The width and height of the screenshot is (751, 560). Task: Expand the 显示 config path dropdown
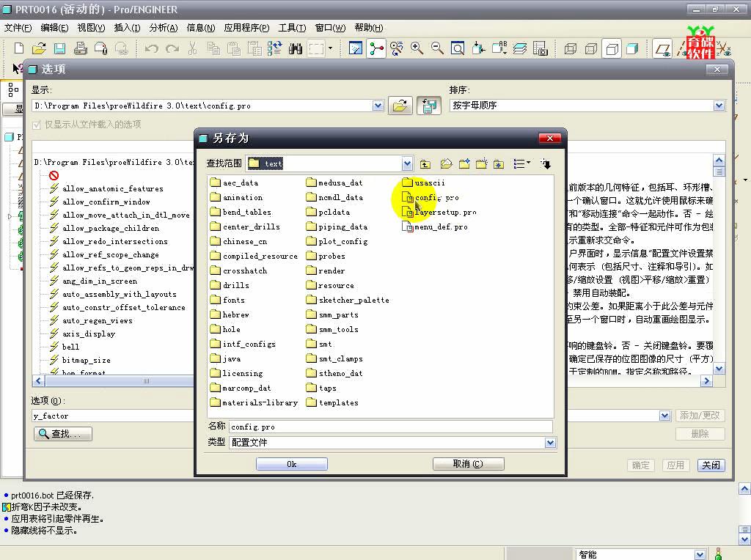click(x=378, y=106)
